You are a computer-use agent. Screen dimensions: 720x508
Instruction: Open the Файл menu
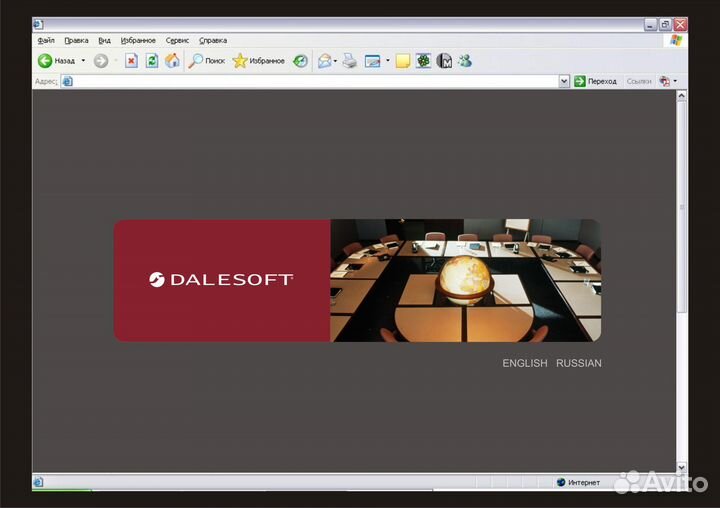tap(46, 40)
